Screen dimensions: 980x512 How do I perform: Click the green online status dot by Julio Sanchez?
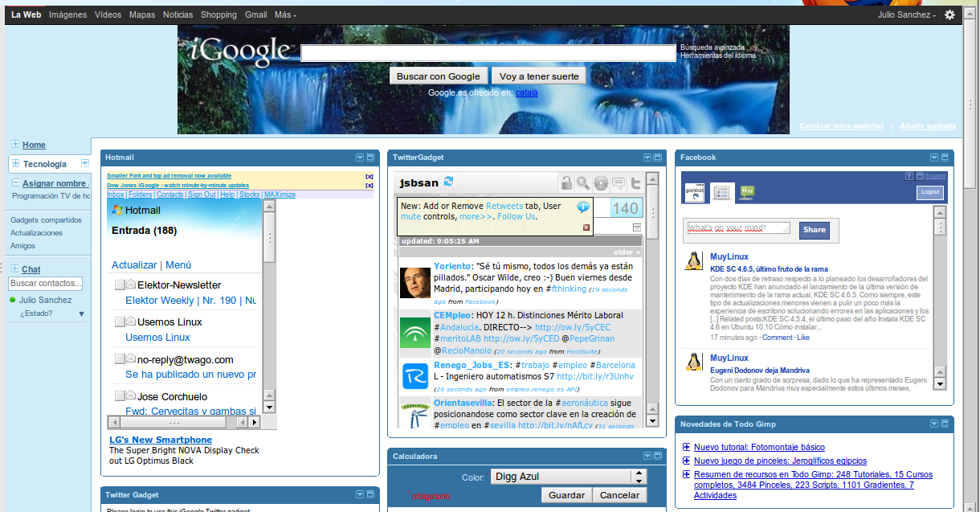13,301
